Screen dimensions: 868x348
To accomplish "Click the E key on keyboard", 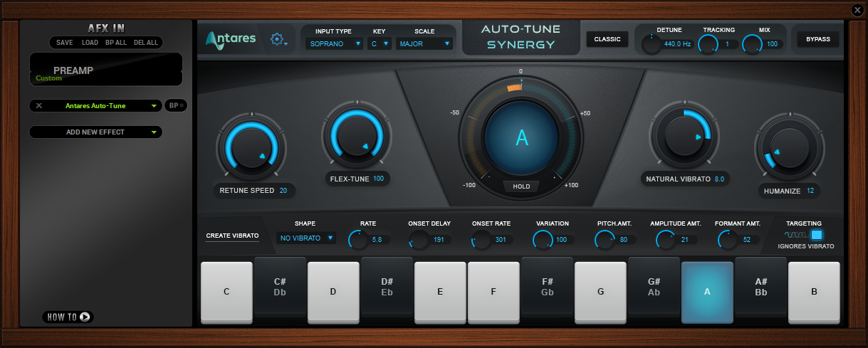I will tap(440, 291).
